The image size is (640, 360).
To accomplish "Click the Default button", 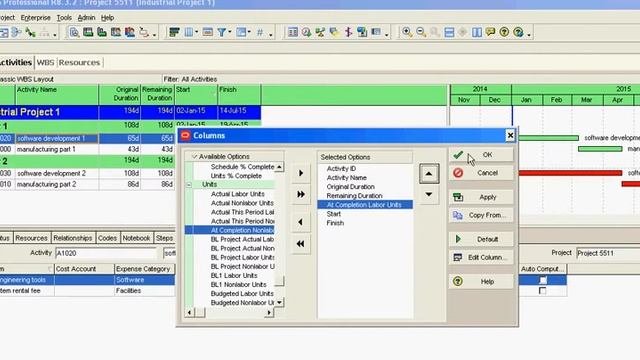I will 481,239.
